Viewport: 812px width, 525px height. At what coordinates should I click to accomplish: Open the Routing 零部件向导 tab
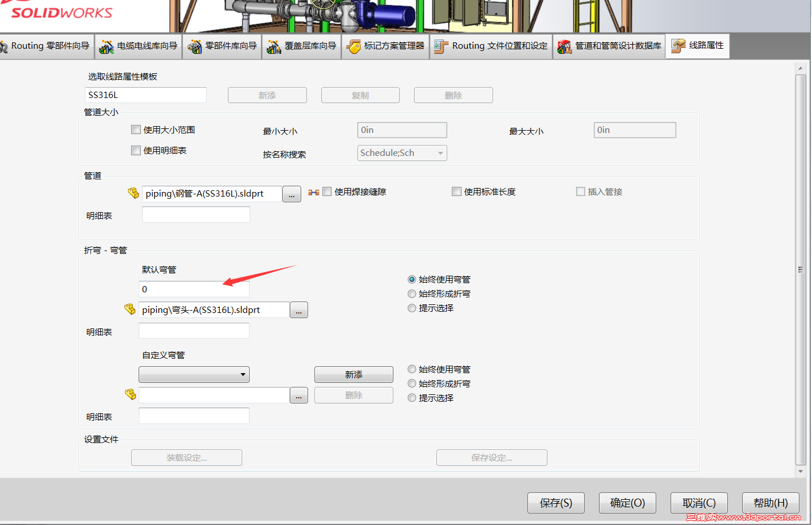(46, 46)
